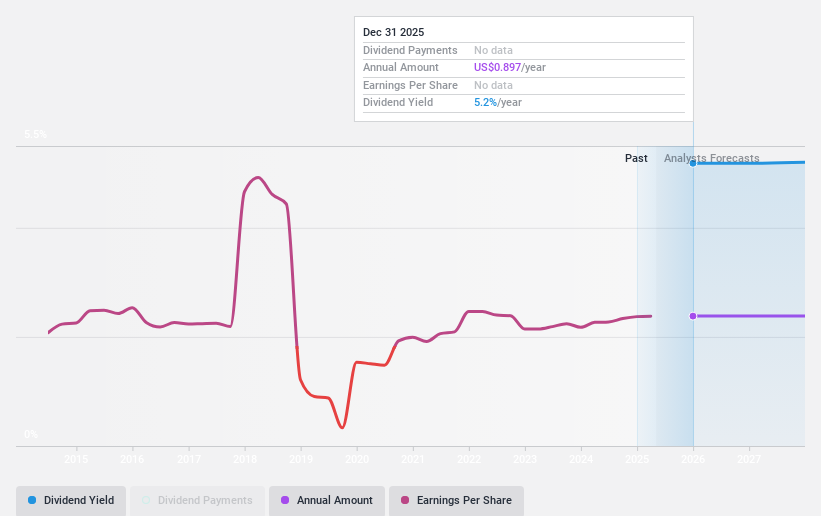Click the 0% y-axis label
The width and height of the screenshot is (821, 516).
pos(31,434)
